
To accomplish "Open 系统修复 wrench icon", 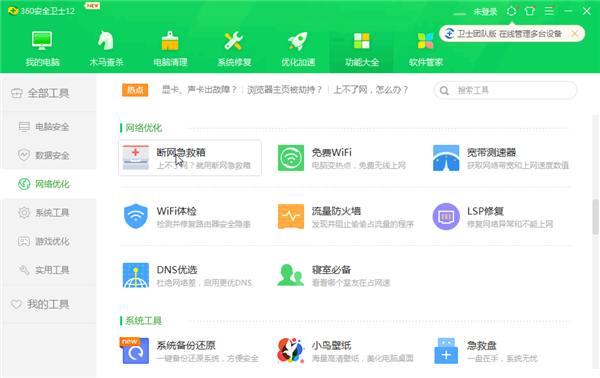I will (x=234, y=41).
